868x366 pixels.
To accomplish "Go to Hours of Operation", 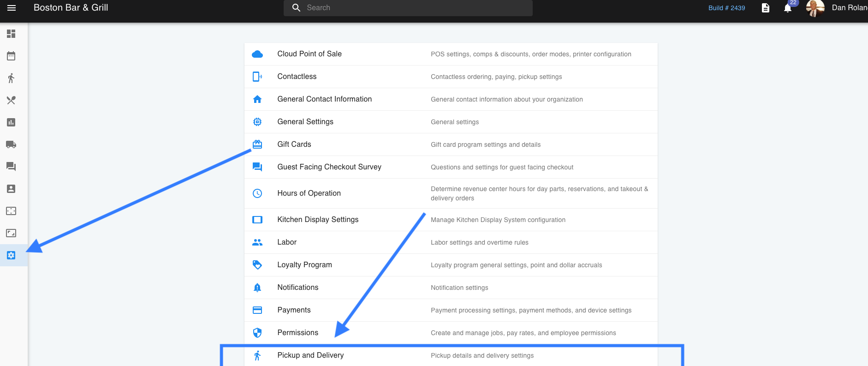I will 309,193.
